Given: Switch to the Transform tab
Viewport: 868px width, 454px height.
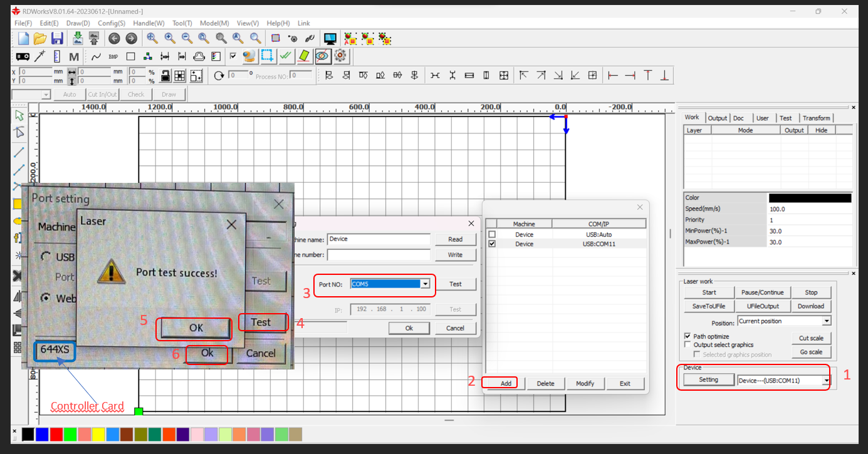Looking at the screenshot, I should point(816,118).
